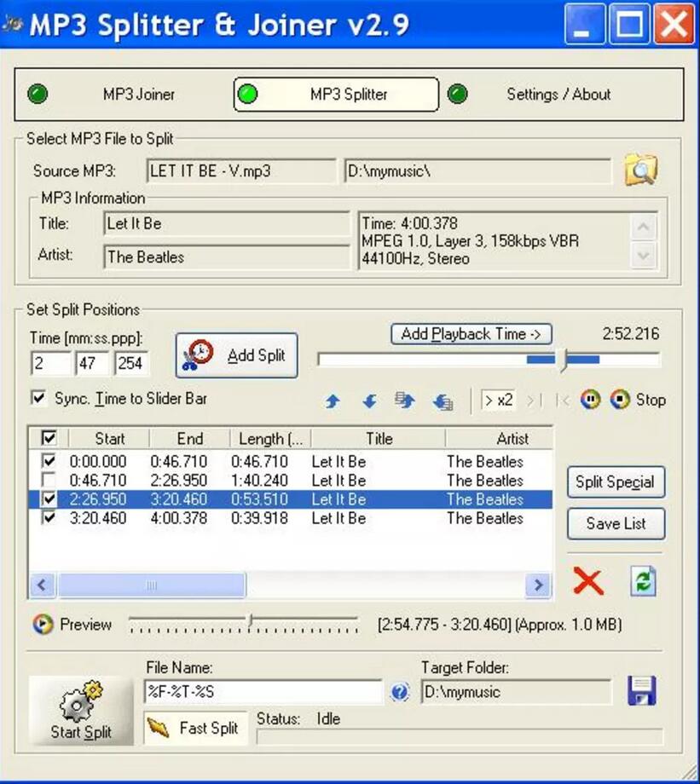Sort list by Start column header

click(x=109, y=439)
